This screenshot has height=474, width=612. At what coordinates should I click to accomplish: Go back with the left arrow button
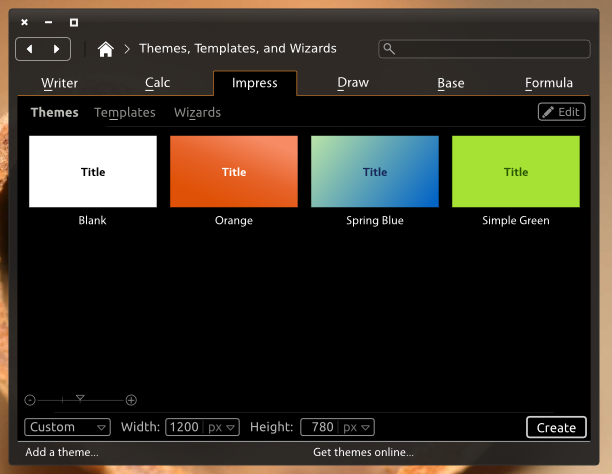[x=30, y=49]
